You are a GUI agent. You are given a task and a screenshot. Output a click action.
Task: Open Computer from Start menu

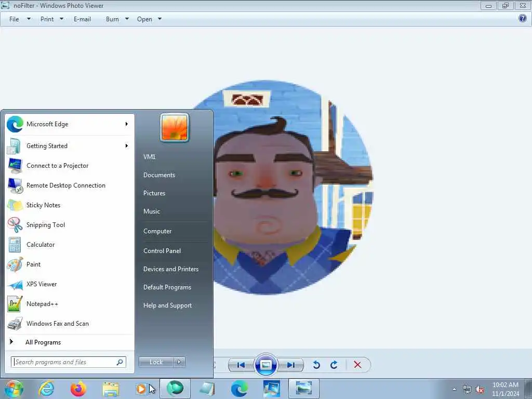coord(157,231)
